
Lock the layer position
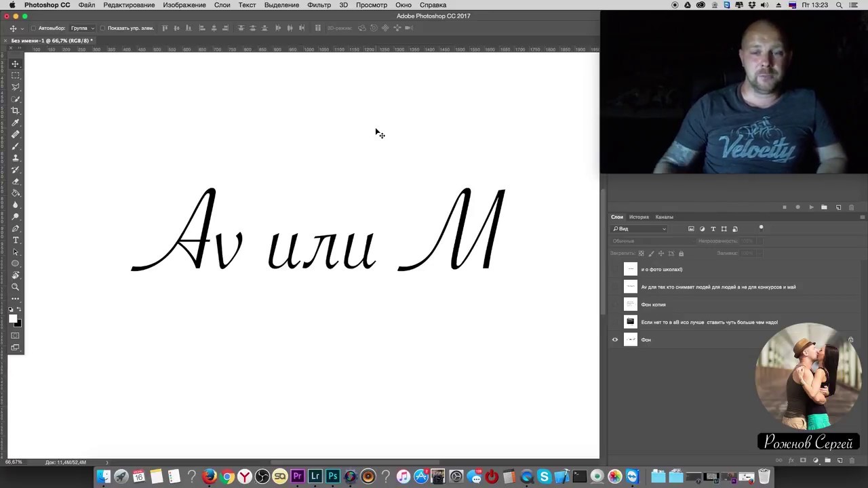pos(661,253)
